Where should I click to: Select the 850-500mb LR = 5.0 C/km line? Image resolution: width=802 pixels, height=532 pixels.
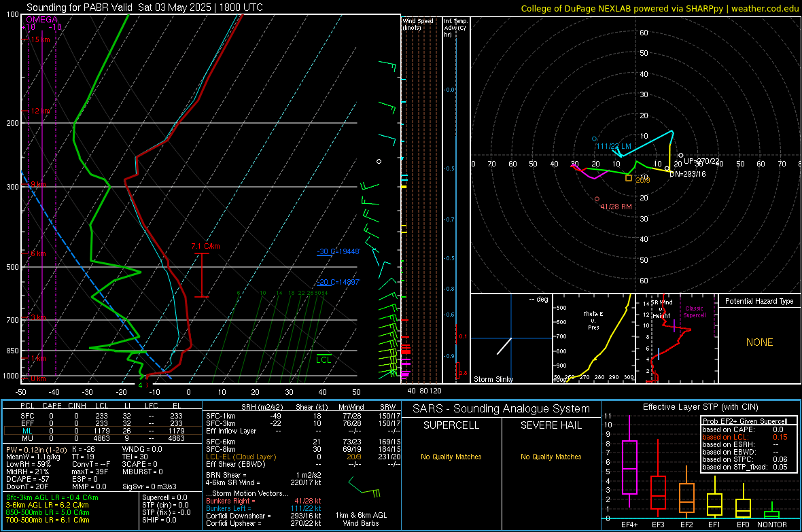click(x=48, y=512)
